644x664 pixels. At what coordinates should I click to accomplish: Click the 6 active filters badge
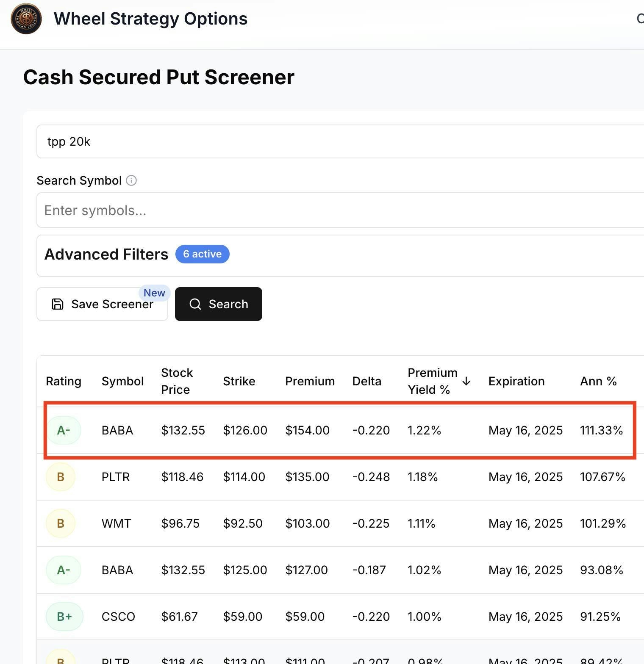(x=202, y=254)
